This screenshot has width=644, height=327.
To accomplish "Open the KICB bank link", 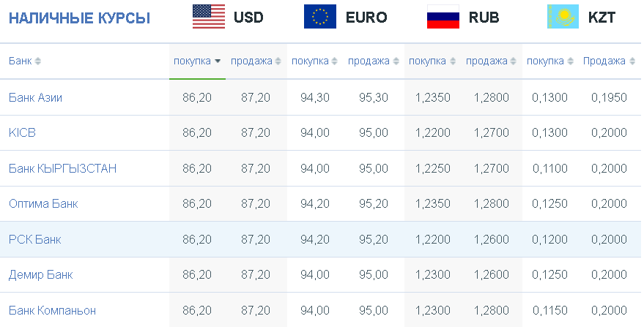I will click(22, 133).
